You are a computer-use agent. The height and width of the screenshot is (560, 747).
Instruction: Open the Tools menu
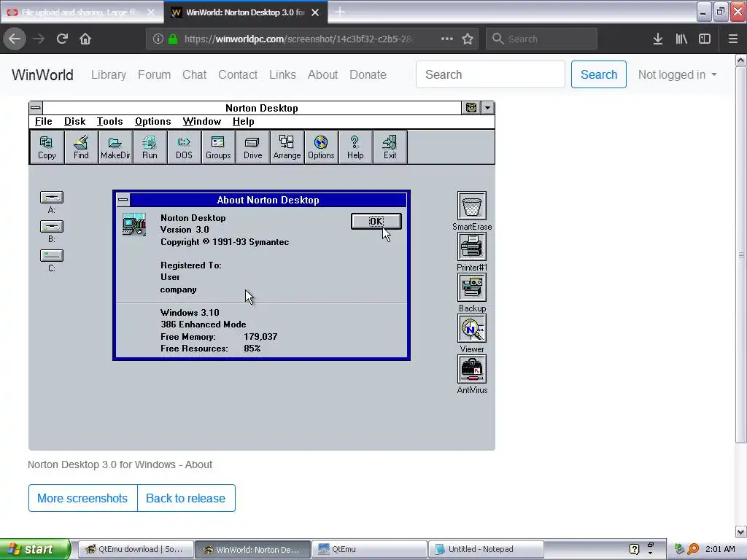click(x=110, y=122)
